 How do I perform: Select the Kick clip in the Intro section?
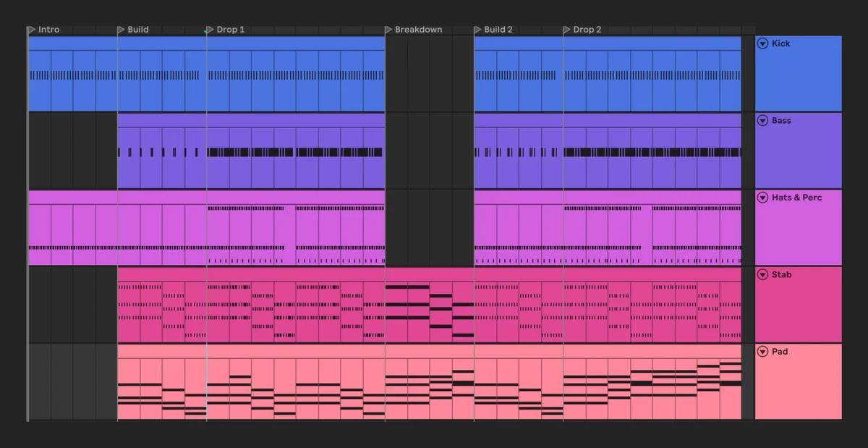pyautogui.click(x=72, y=74)
